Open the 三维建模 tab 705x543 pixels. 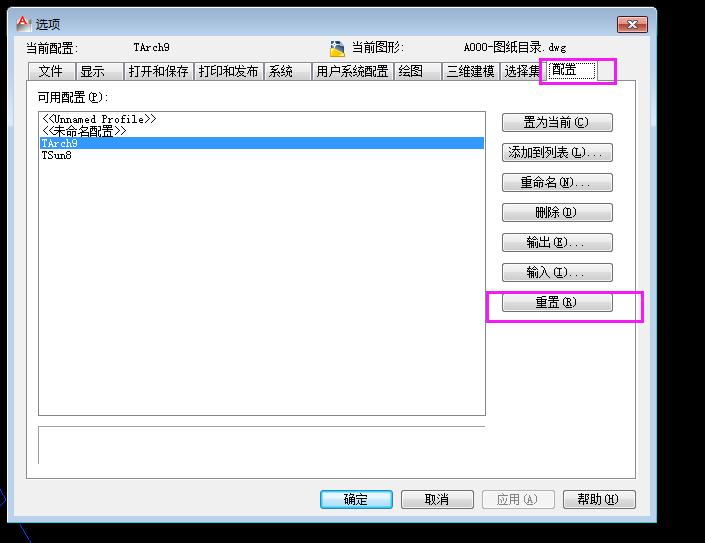click(x=471, y=71)
